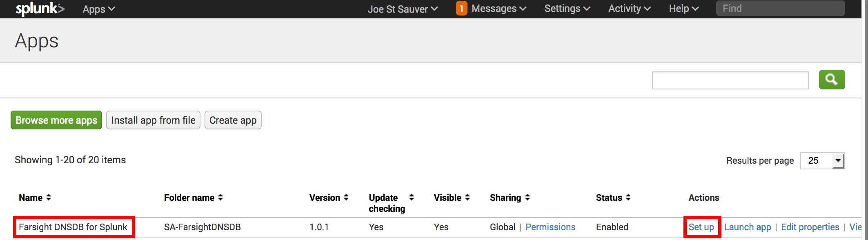Change the Results per page dropdown
The width and height of the screenshot is (868, 240).
point(823,160)
